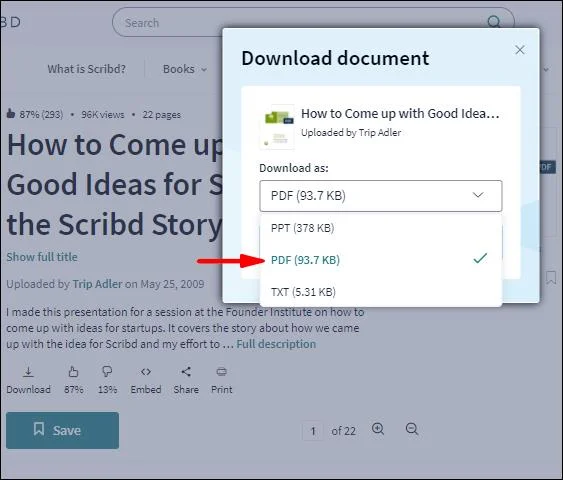Click the Search input field

[x=313, y=22]
